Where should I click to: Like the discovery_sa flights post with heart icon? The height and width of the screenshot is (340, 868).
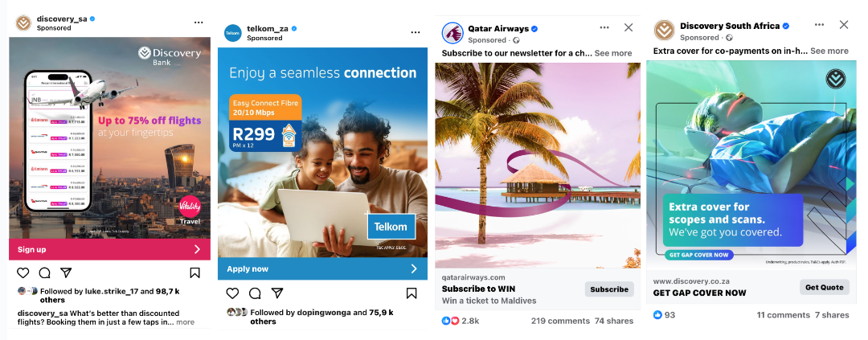pyautogui.click(x=23, y=272)
